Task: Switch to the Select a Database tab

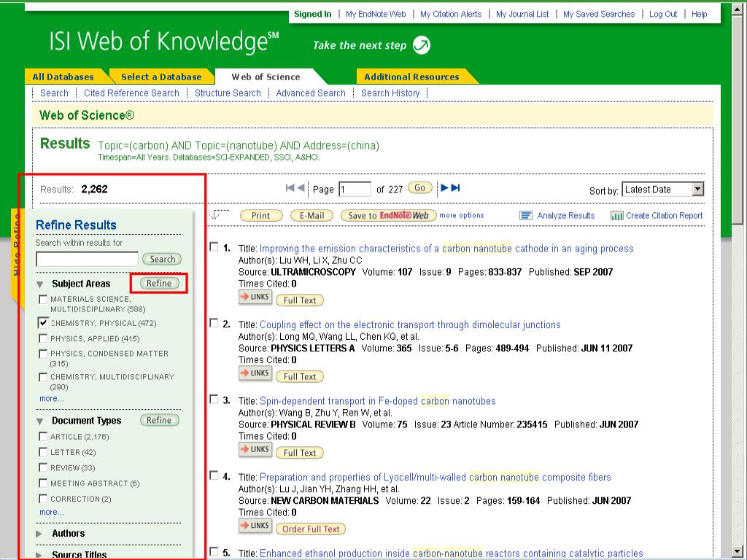Action: tap(161, 77)
